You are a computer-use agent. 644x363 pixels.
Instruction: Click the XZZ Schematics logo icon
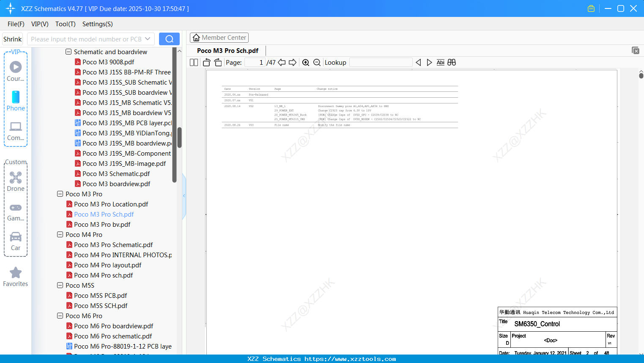pyautogui.click(x=11, y=8)
